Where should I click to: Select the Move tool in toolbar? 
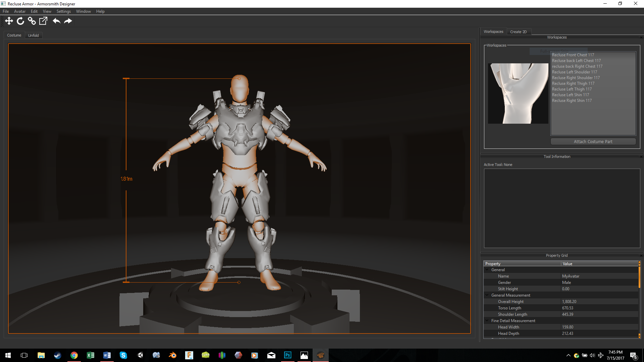(x=9, y=21)
